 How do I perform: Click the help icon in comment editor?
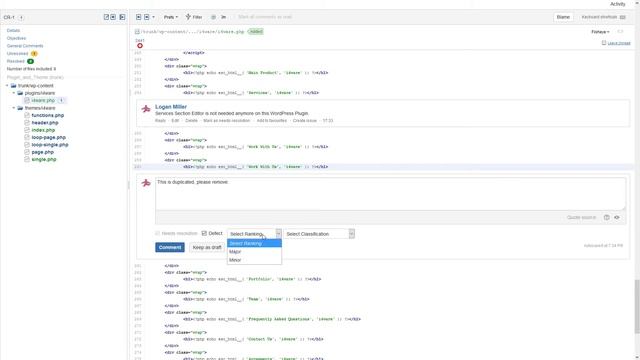click(607, 218)
